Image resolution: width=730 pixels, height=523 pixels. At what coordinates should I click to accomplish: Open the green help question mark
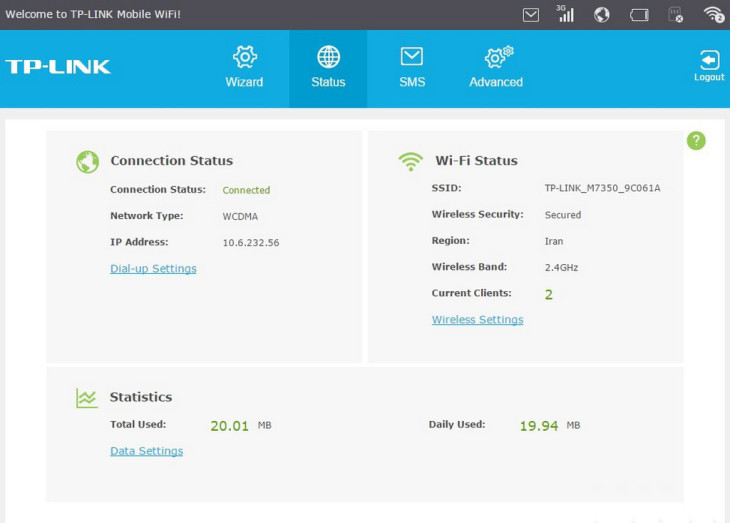pos(696,141)
